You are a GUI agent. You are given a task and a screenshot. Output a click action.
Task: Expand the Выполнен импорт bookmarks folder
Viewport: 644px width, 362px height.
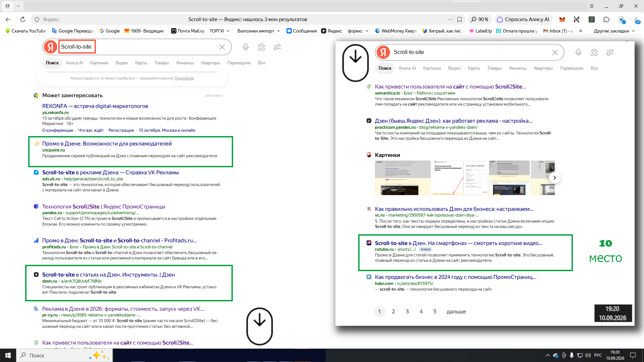pos(259,31)
